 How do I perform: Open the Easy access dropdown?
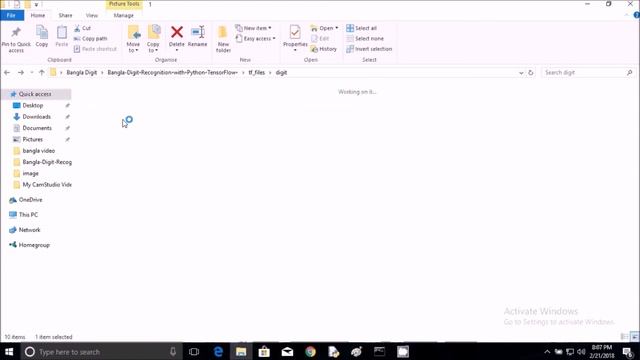256,38
